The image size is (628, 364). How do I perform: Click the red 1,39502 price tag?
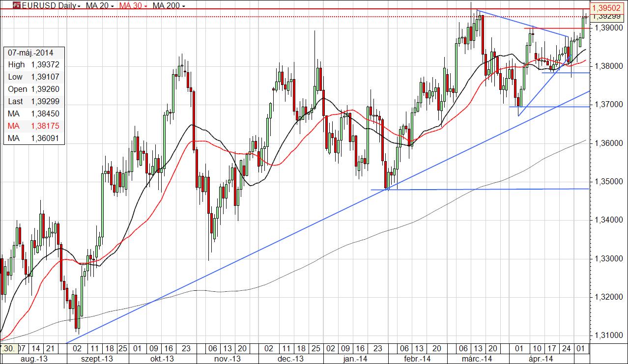pos(608,7)
